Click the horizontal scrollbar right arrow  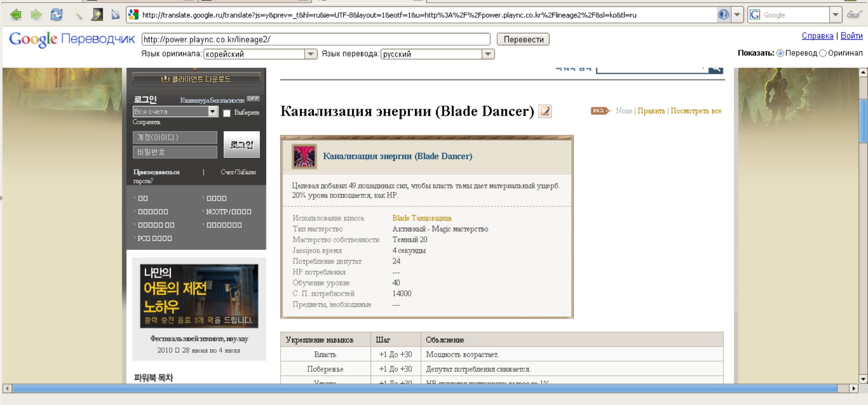(x=854, y=389)
